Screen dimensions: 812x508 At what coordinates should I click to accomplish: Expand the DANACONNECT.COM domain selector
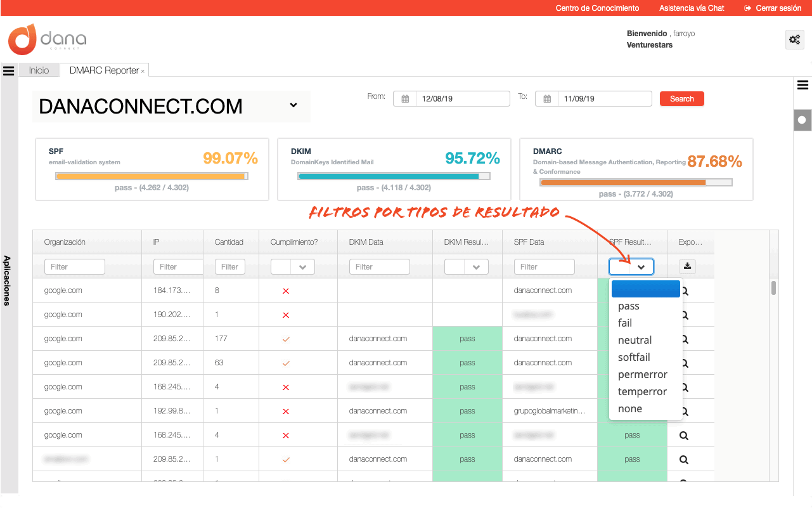[293, 105]
